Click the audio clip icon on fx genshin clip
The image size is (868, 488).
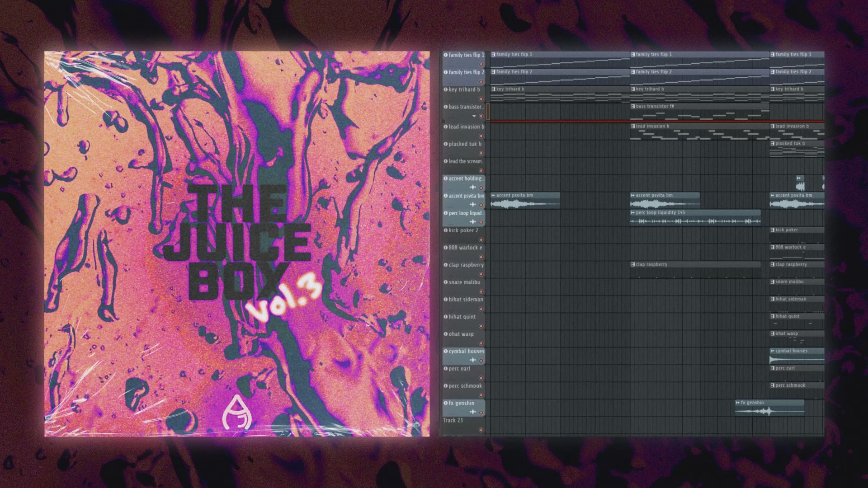738,403
